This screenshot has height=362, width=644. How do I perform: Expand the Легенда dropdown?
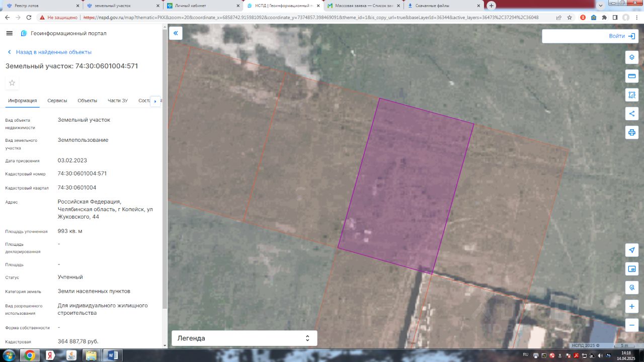click(245, 338)
